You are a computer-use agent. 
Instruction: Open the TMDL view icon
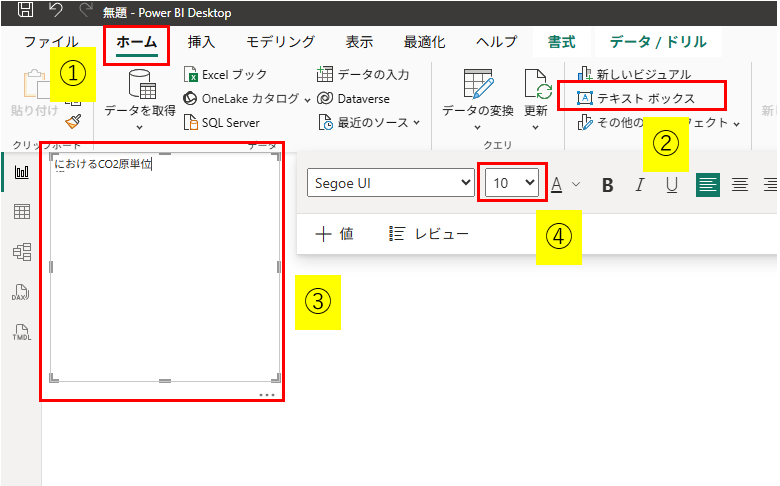coord(21,332)
